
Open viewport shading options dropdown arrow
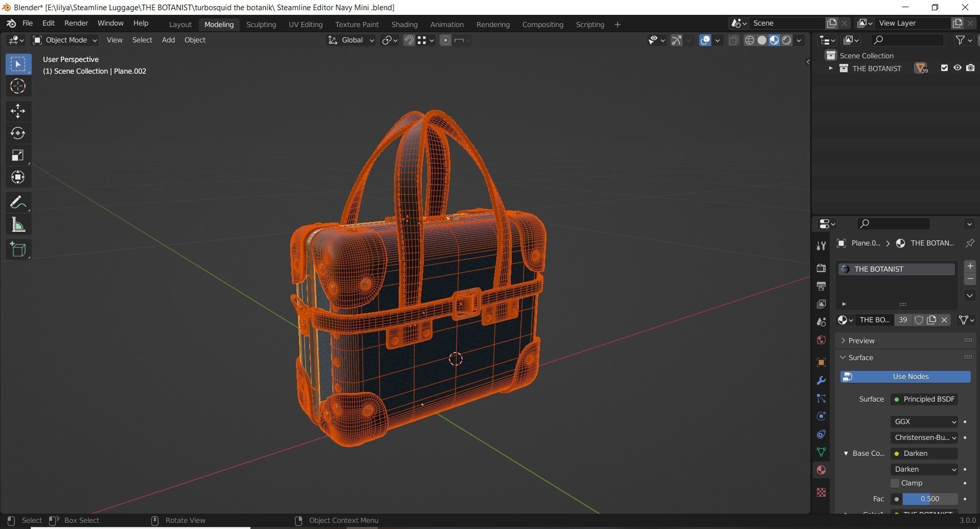(799, 40)
